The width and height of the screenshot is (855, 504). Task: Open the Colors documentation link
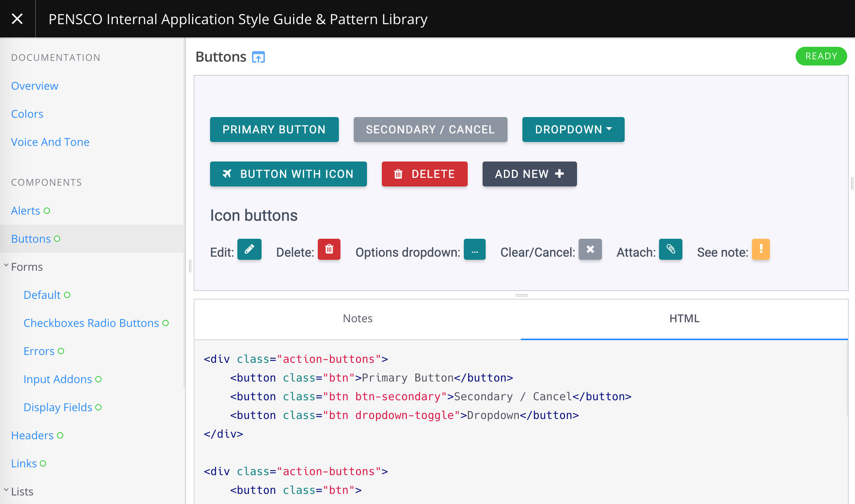(27, 114)
